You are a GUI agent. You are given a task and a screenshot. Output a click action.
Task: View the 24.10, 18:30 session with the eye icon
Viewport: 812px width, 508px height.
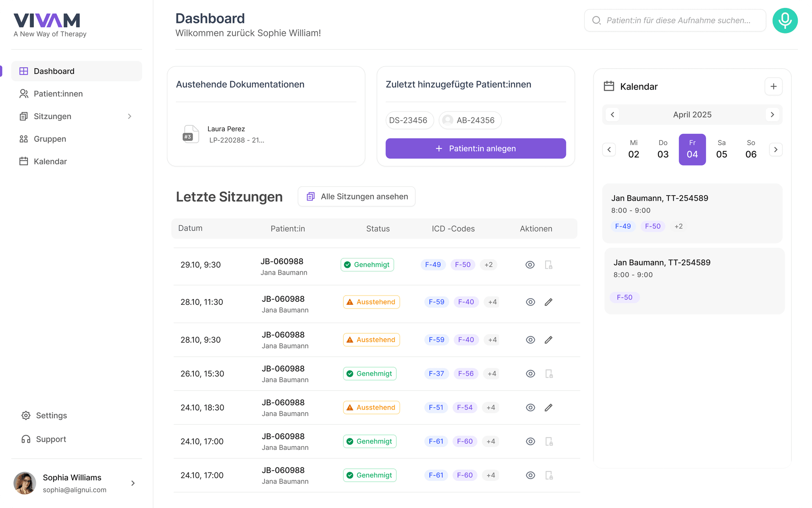point(530,407)
